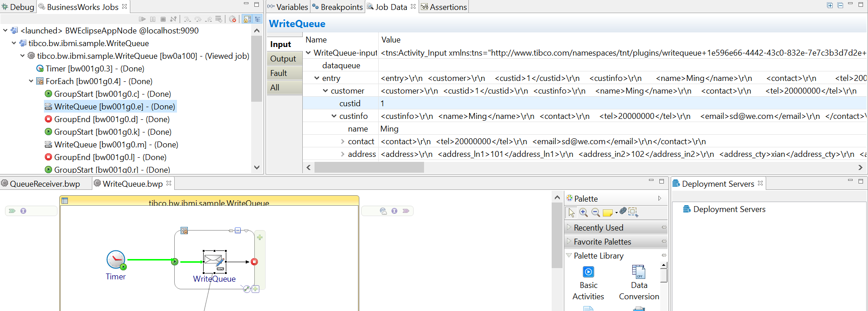Toggle the lock view layout button

point(247,19)
